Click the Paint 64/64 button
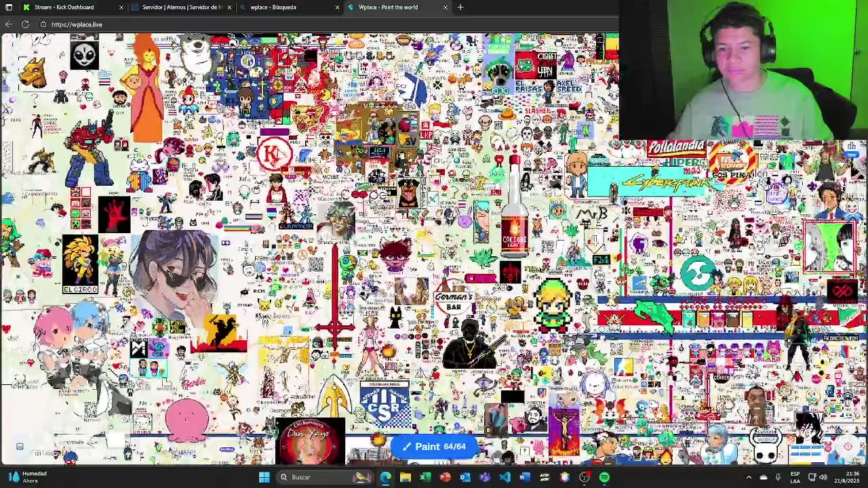 point(434,447)
